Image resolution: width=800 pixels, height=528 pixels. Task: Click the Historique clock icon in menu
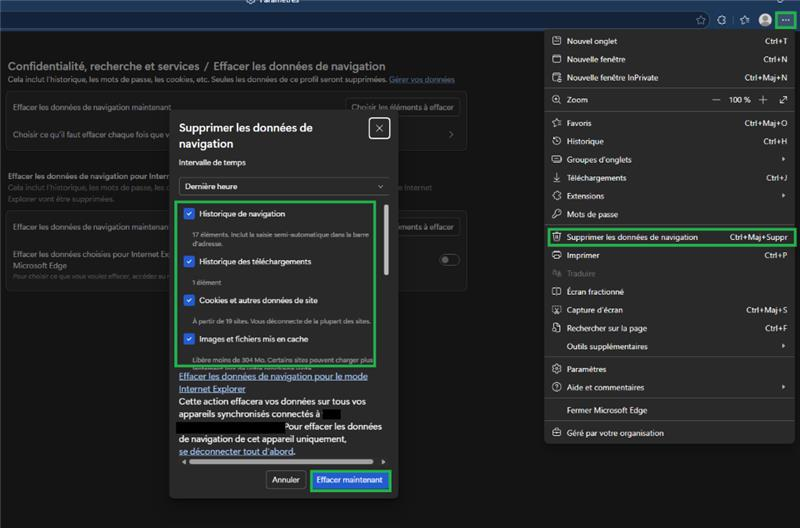tap(557, 141)
